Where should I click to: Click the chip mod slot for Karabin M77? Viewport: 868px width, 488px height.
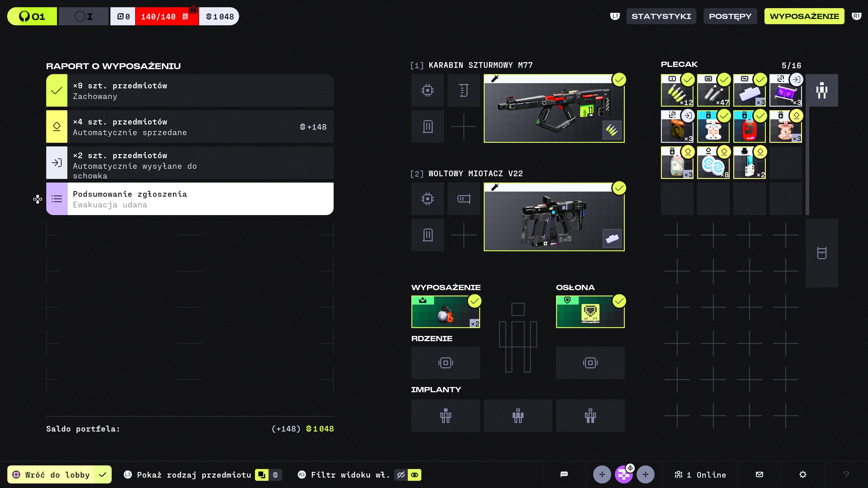[x=427, y=90]
